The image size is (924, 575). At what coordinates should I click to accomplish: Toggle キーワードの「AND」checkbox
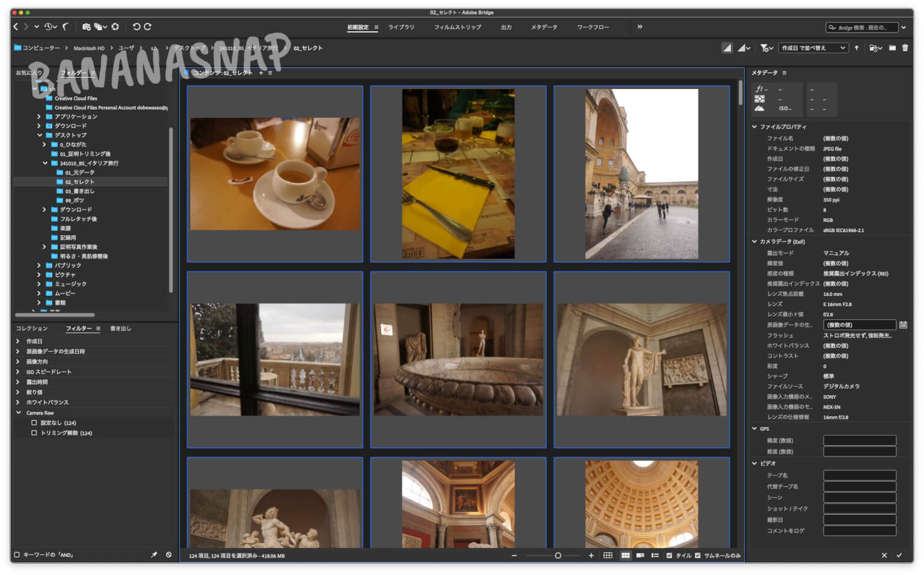coord(17,555)
